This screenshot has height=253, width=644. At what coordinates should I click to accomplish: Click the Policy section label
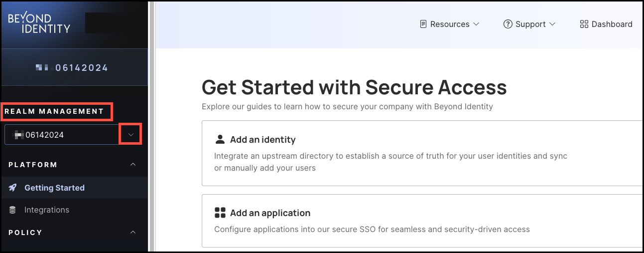pos(25,233)
